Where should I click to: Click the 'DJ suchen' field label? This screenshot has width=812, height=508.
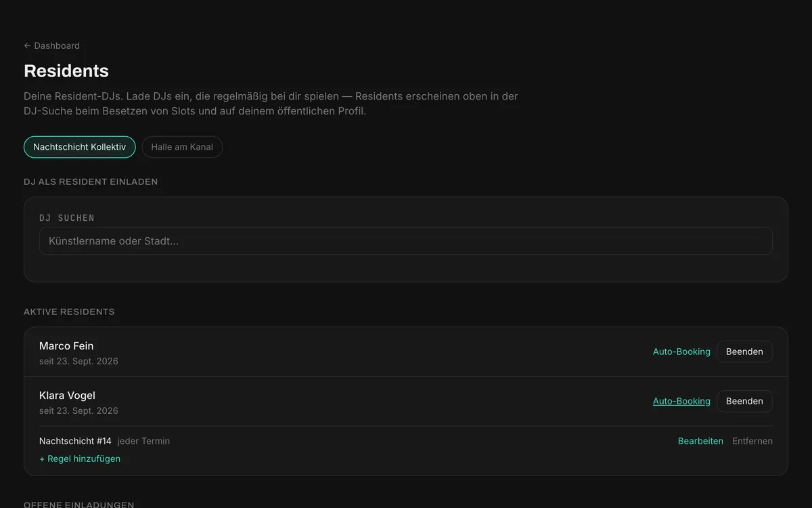click(67, 217)
